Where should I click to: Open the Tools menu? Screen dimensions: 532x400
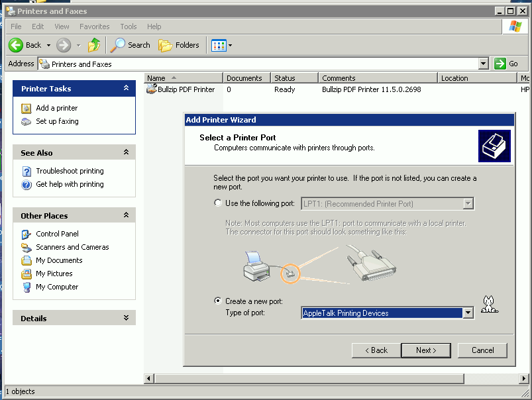[128, 26]
